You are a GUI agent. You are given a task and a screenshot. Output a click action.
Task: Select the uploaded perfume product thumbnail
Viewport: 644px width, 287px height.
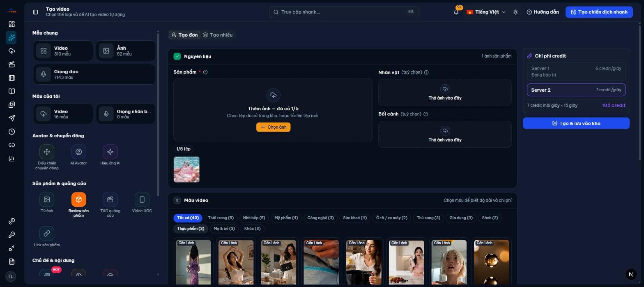186,169
